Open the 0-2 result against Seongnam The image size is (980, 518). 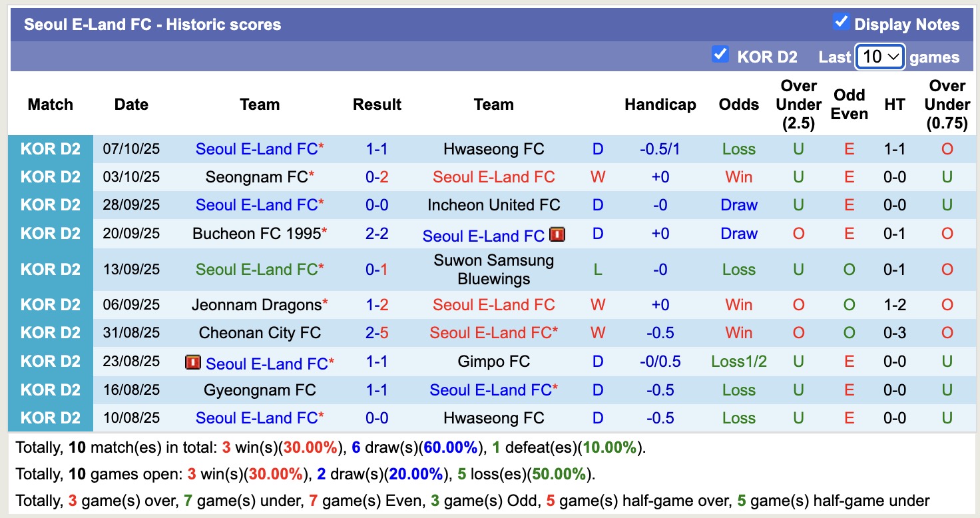coord(377,177)
